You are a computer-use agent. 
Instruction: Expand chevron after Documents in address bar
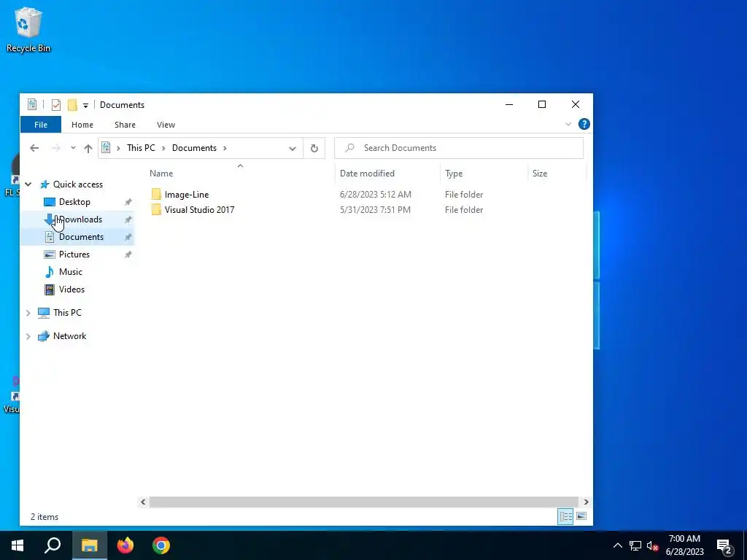point(225,148)
